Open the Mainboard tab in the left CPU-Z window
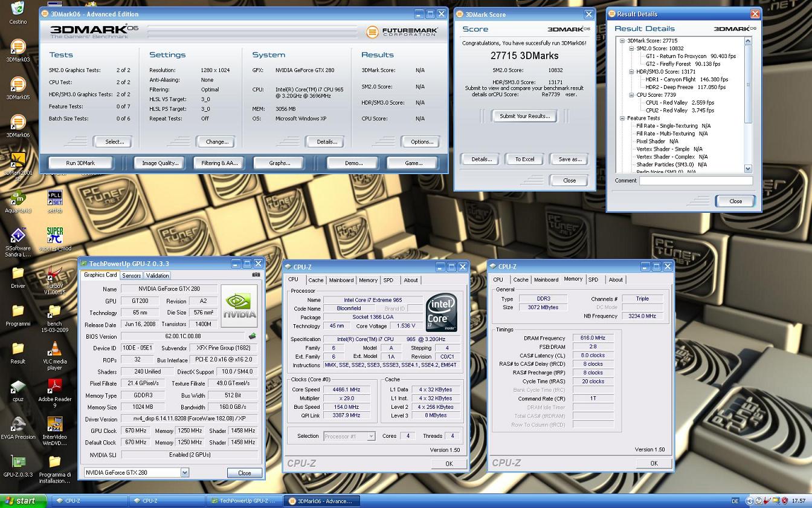Image resolution: width=812 pixels, height=508 pixels. (x=341, y=280)
